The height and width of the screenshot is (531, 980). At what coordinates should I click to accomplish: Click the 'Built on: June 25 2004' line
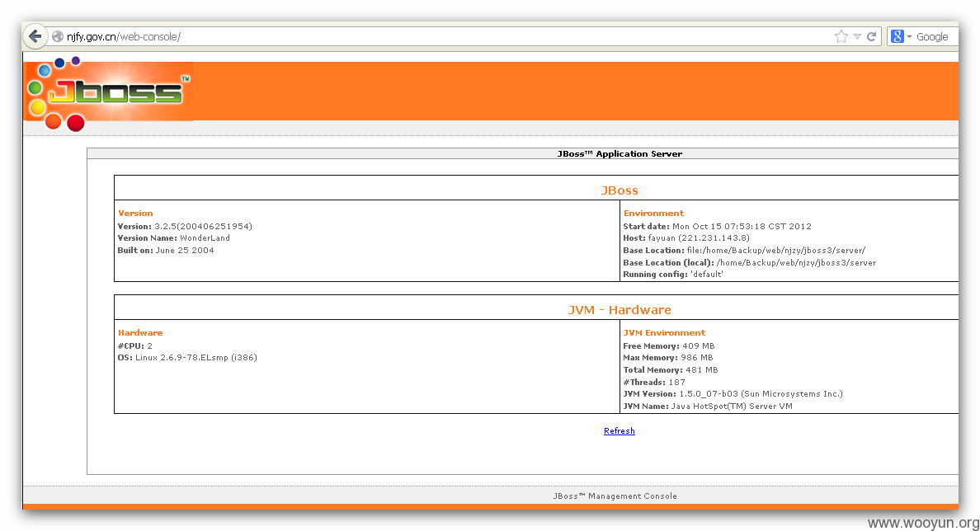point(166,251)
